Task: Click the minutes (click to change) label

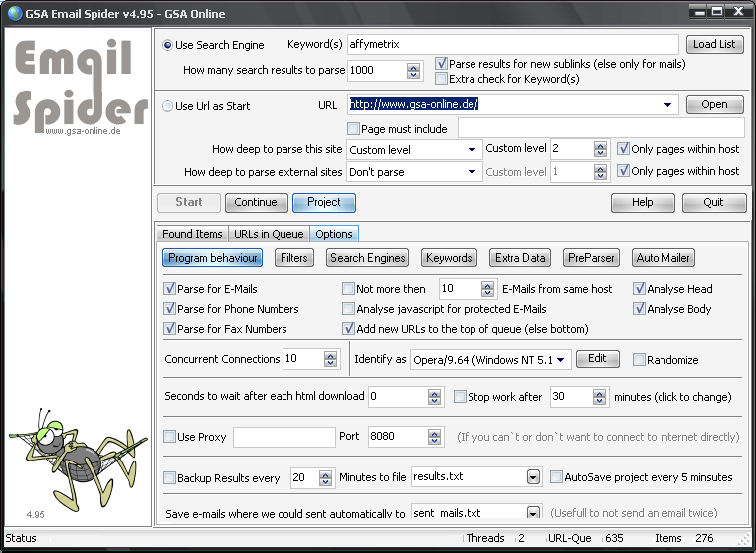Action: pyautogui.click(x=672, y=397)
